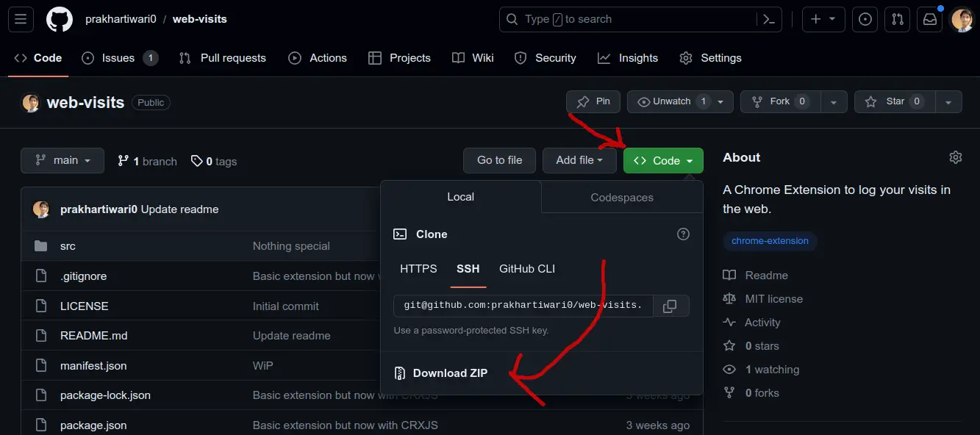Viewport: 980px width, 435px height.
Task: Expand the Fork options dropdown arrow
Action: [x=833, y=101]
